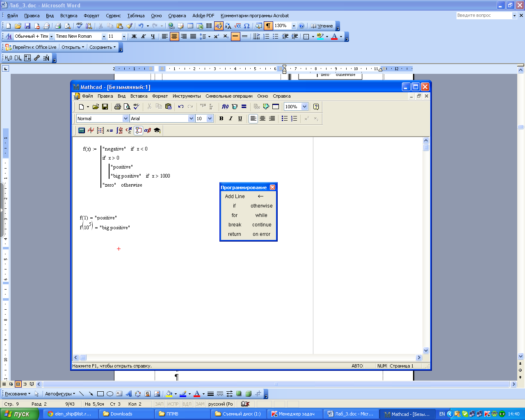Open Mathcad font size dropdown showing 10

pyautogui.click(x=210, y=119)
